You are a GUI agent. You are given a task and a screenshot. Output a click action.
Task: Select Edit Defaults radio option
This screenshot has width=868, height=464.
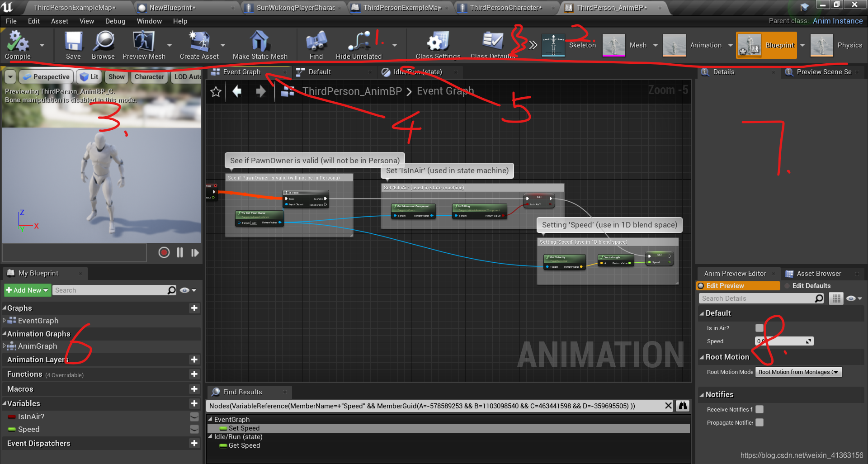click(807, 286)
